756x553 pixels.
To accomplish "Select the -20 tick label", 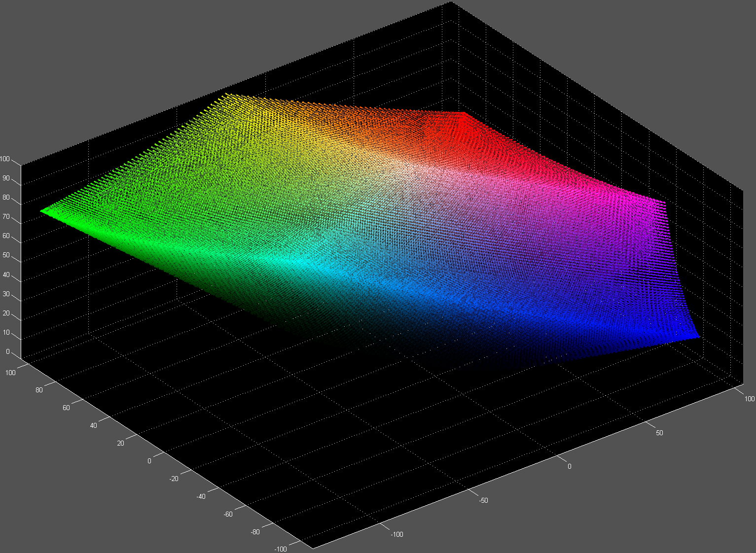I will pyautogui.click(x=174, y=479).
